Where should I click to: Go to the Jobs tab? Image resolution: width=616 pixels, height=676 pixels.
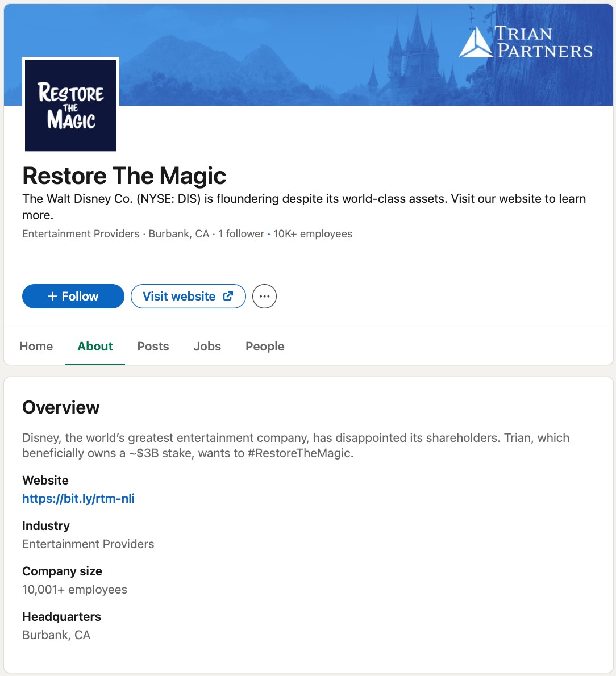pyautogui.click(x=207, y=347)
